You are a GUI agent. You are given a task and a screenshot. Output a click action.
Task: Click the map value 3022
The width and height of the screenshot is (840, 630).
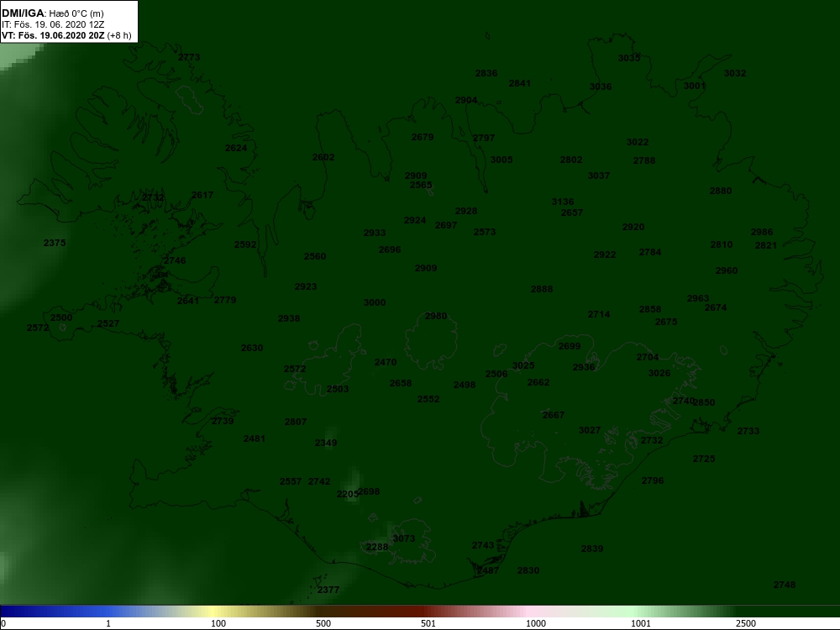tap(638, 143)
